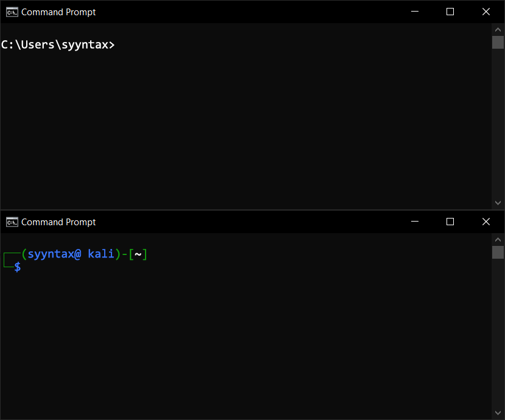The height and width of the screenshot is (420, 505).
Task: Click scroll down arrow in Kali window
Action: [498, 413]
